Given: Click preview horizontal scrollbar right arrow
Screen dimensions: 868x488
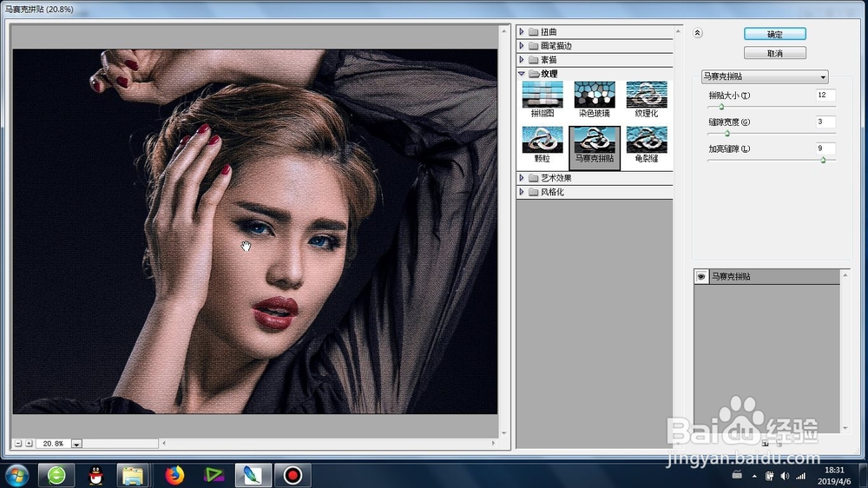Looking at the screenshot, I should coord(493,443).
